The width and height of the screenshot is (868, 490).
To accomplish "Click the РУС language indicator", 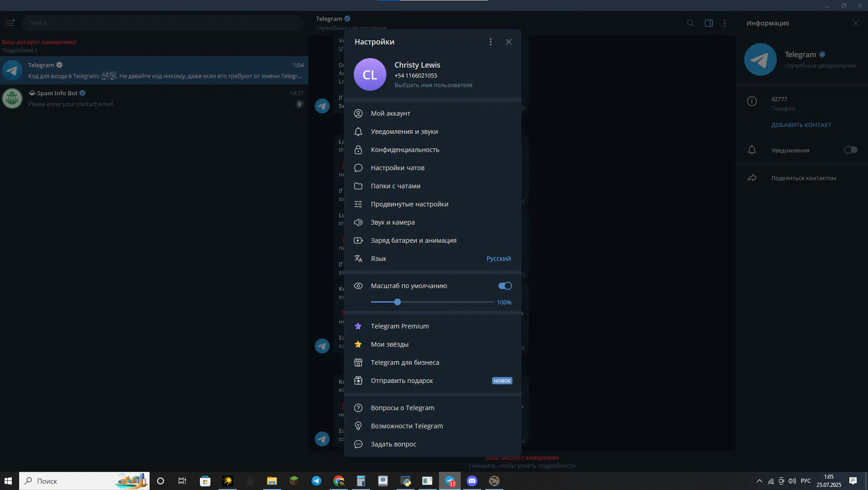I will [806, 481].
